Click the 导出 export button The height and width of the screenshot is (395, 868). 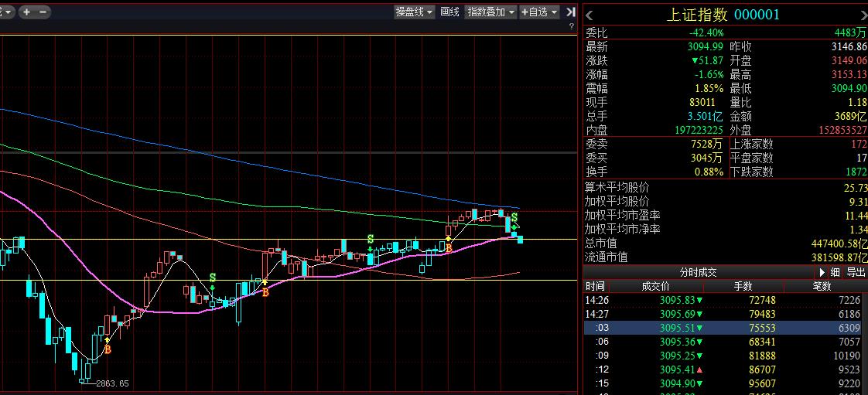pyautogui.click(x=856, y=272)
